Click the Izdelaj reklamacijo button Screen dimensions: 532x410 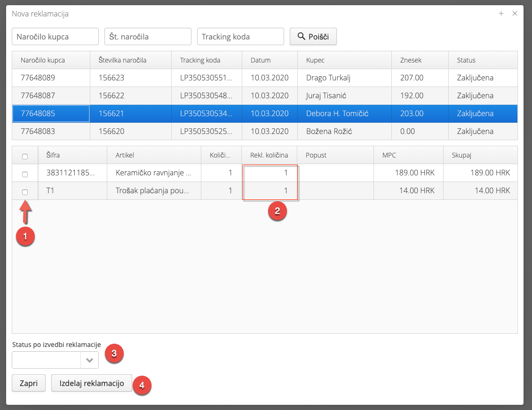[92, 383]
